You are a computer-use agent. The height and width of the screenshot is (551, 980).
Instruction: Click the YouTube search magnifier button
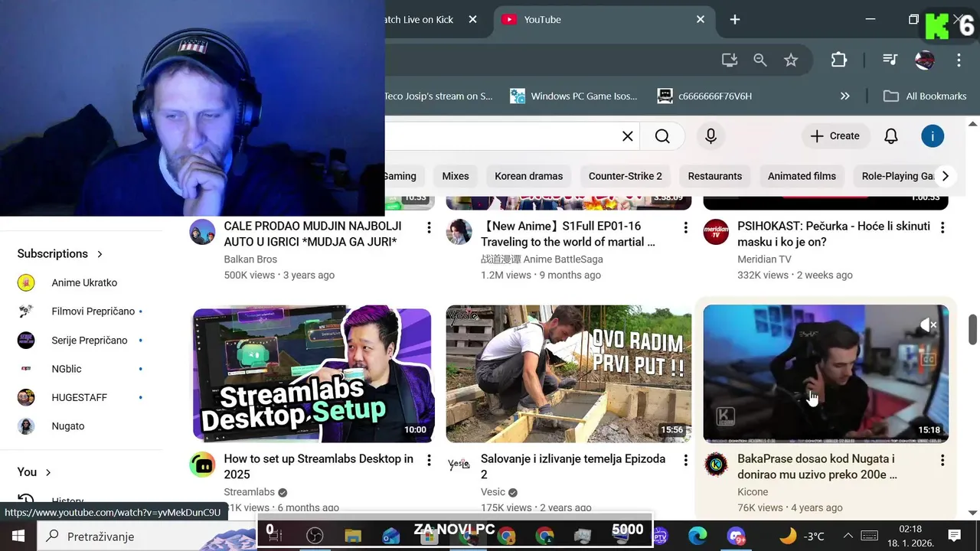click(662, 136)
